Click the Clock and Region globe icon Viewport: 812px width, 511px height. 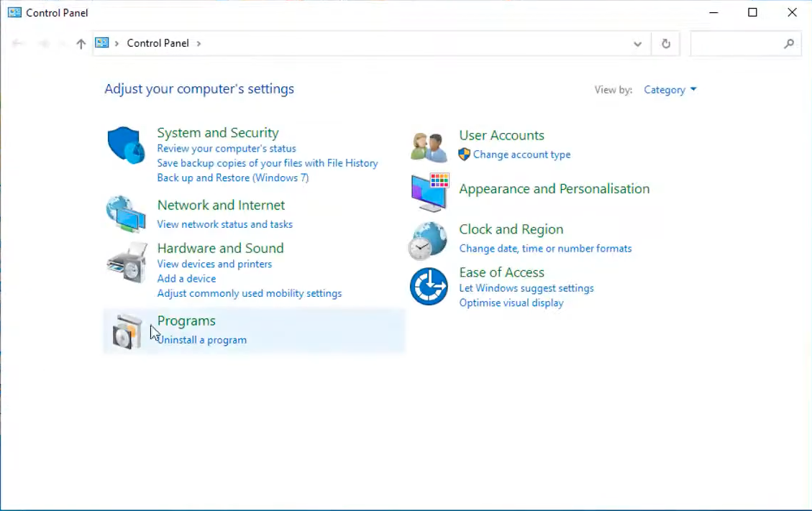[x=429, y=240]
